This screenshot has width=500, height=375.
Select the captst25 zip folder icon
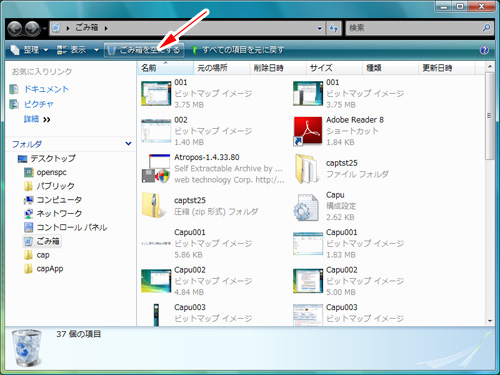pyautogui.click(x=154, y=206)
